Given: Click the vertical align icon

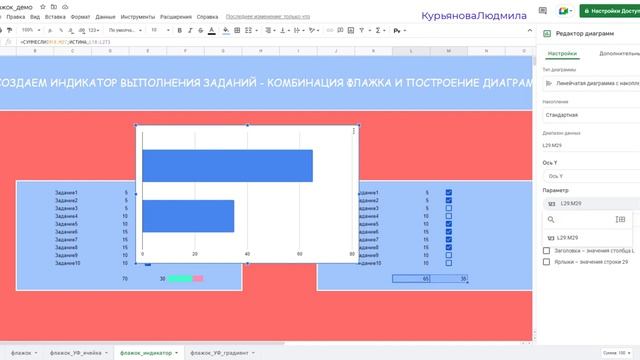Looking at the screenshot, I should coord(282,30).
